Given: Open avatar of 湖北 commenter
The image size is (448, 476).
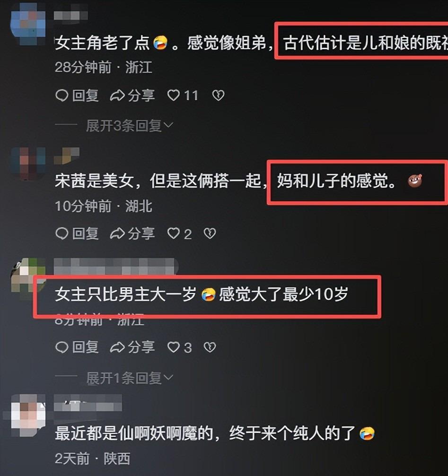Looking at the screenshot, I should (x=28, y=164).
